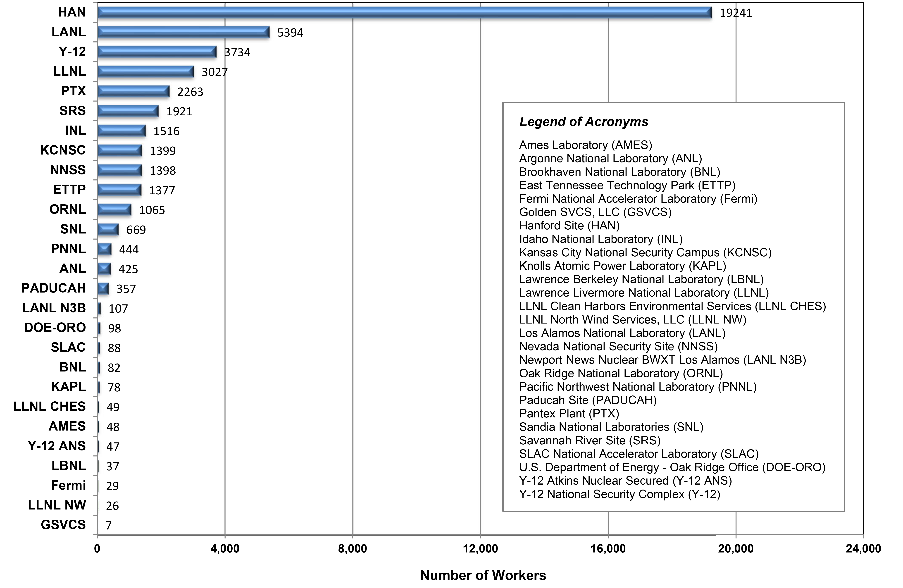The height and width of the screenshot is (588, 903).
Task: Click legend entry Fermi National Accelerator Laboratory
Action: [x=639, y=199]
